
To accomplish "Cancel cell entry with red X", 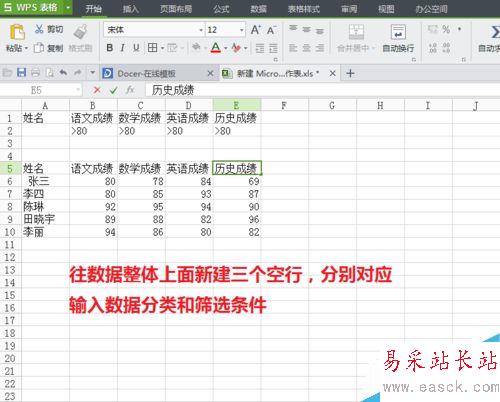I will pos(97,90).
